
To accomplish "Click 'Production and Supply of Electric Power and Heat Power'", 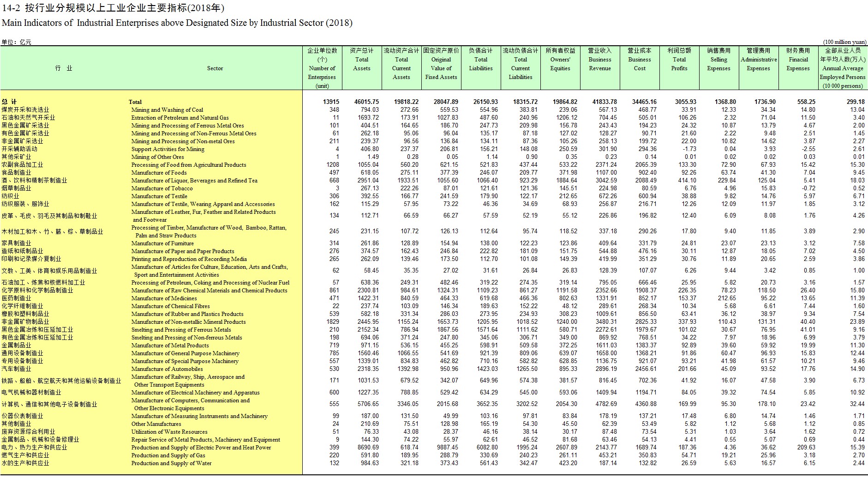I will point(201,448).
